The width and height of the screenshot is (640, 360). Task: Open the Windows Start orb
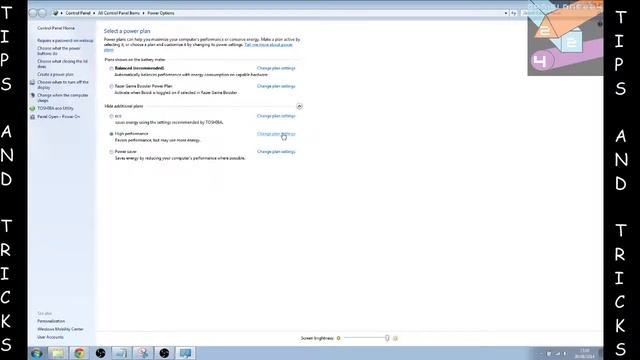click(x=37, y=353)
